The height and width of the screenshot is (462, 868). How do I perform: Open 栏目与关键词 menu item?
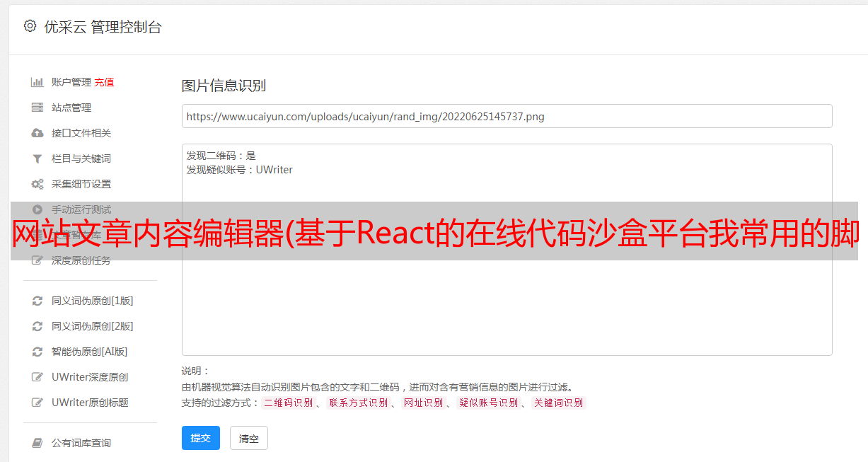[81, 158]
